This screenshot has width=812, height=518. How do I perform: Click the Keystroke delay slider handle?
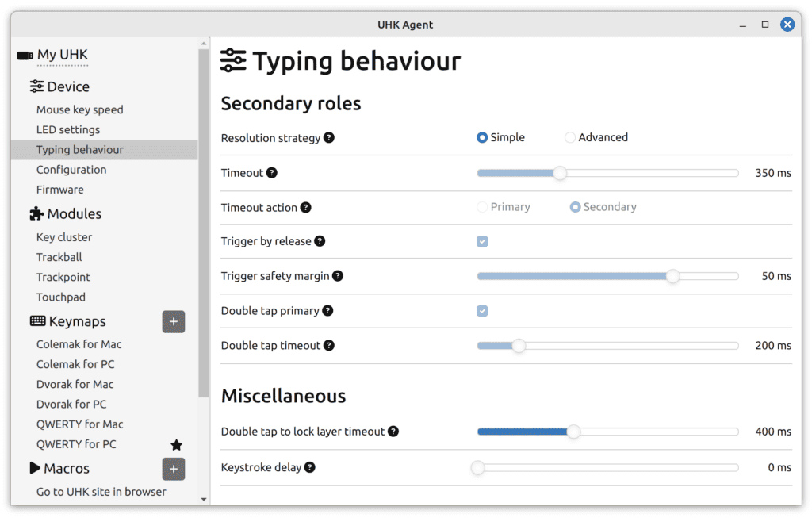[477, 468]
